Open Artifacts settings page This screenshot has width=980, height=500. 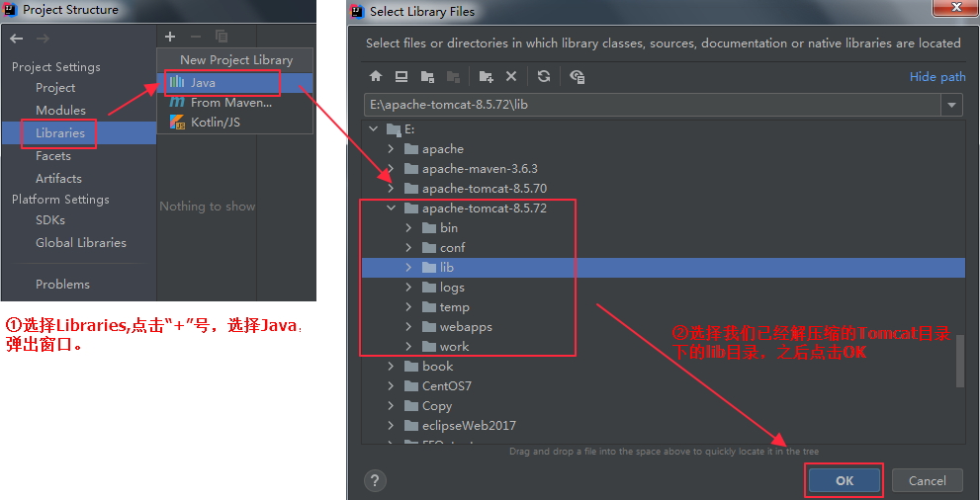[58, 179]
